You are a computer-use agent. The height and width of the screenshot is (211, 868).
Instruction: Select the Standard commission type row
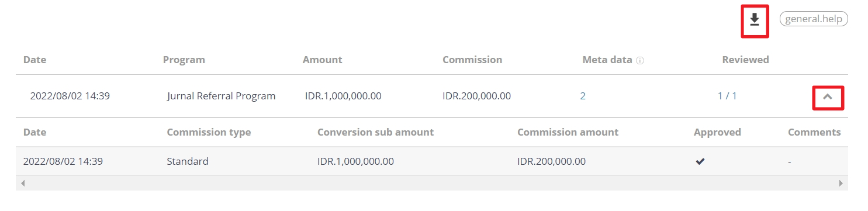(431, 161)
